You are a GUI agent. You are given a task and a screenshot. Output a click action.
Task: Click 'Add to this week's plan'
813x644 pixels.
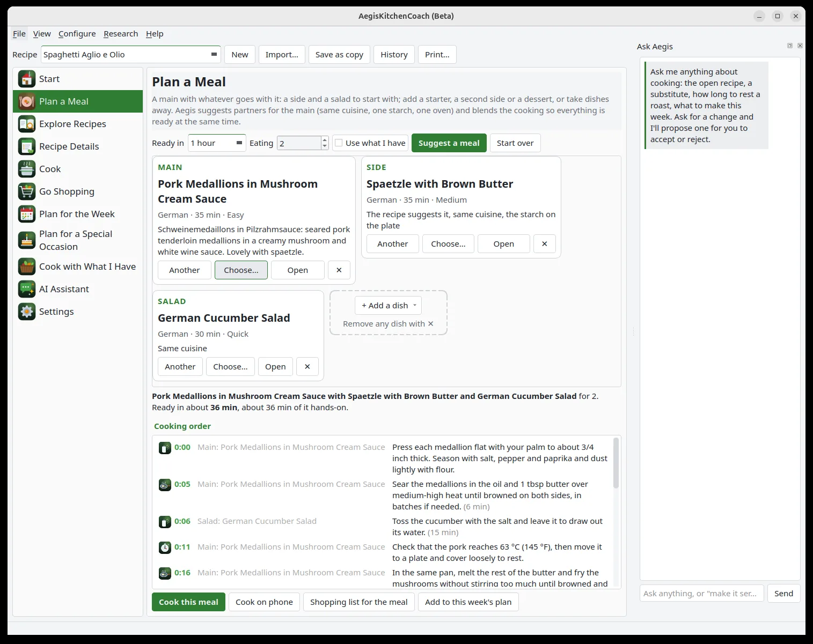pyautogui.click(x=468, y=602)
